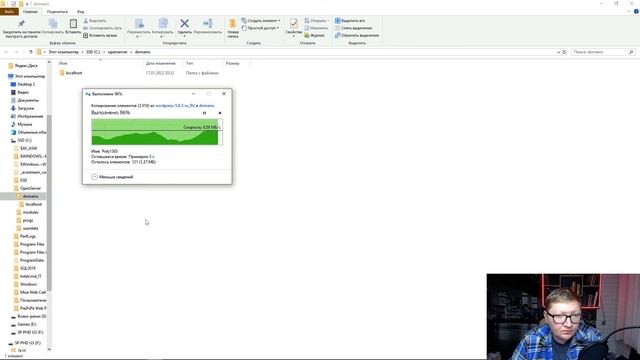Open the Музыка folder in sidebar

tap(21, 124)
